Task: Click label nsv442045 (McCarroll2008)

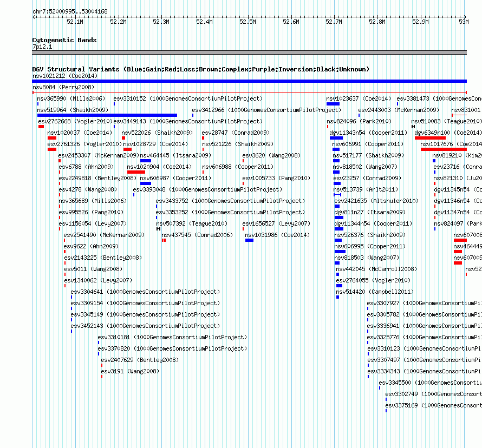Action: [376, 269]
